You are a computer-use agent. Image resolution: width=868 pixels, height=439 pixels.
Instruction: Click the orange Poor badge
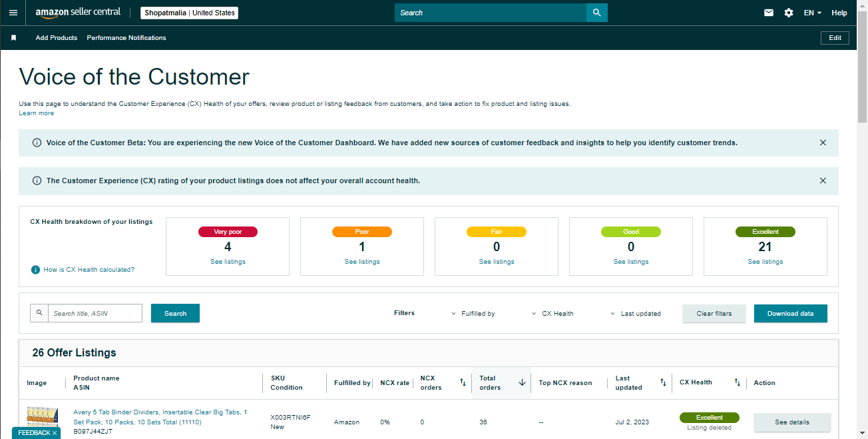[x=362, y=232]
